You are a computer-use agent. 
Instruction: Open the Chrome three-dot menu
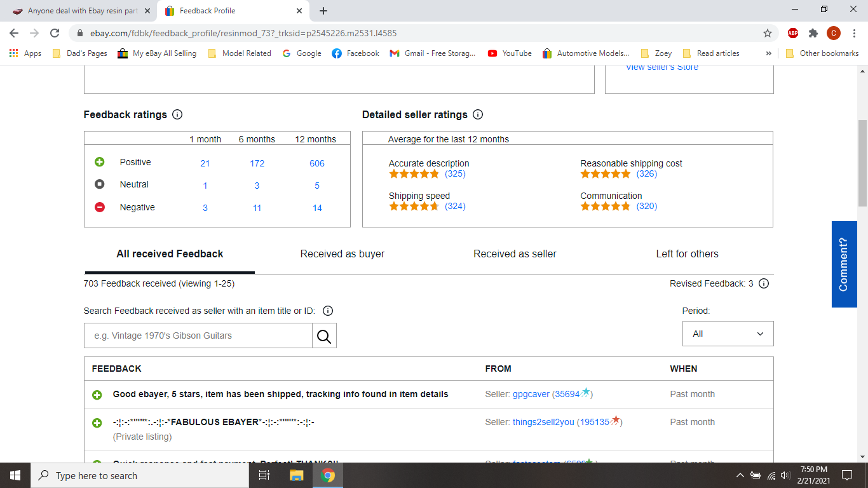[853, 33]
